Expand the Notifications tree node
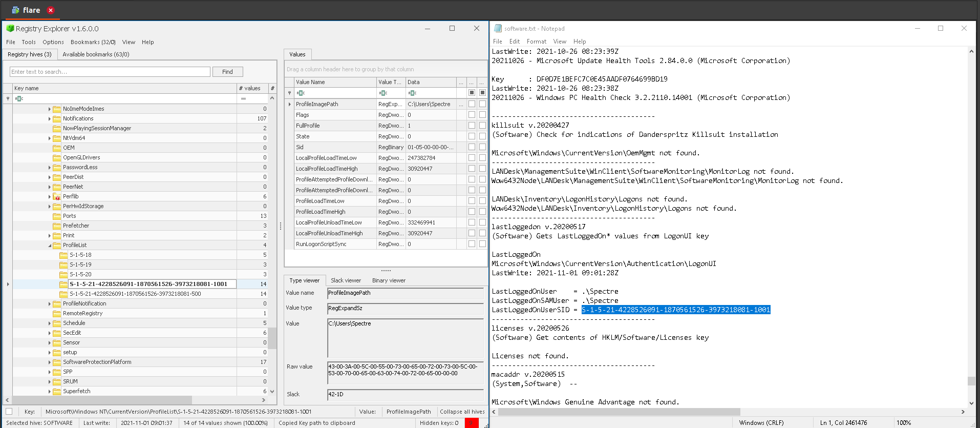980x428 pixels. click(50, 119)
